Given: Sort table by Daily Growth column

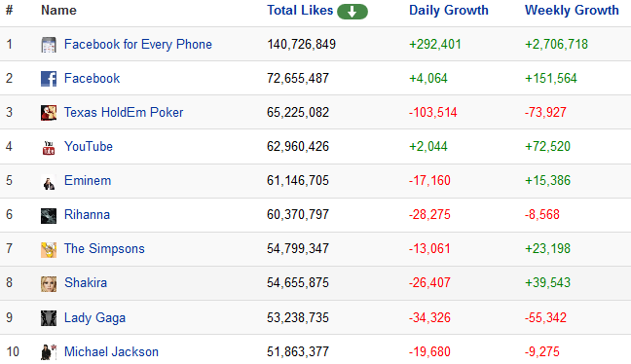Looking at the screenshot, I should 449,10.
